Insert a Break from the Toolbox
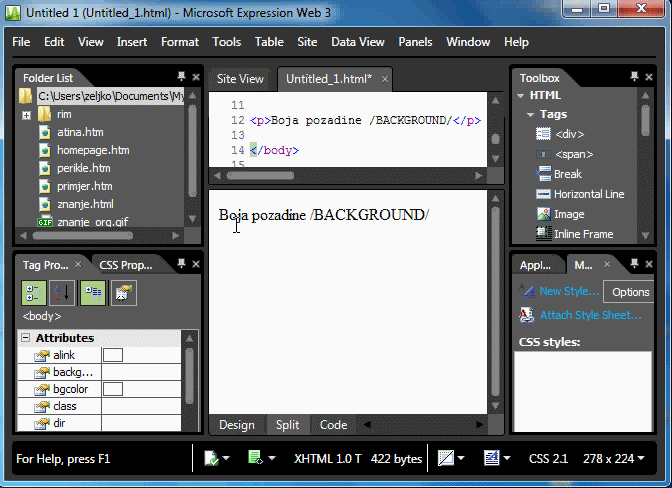The image size is (672, 488). (x=567, y=174)
